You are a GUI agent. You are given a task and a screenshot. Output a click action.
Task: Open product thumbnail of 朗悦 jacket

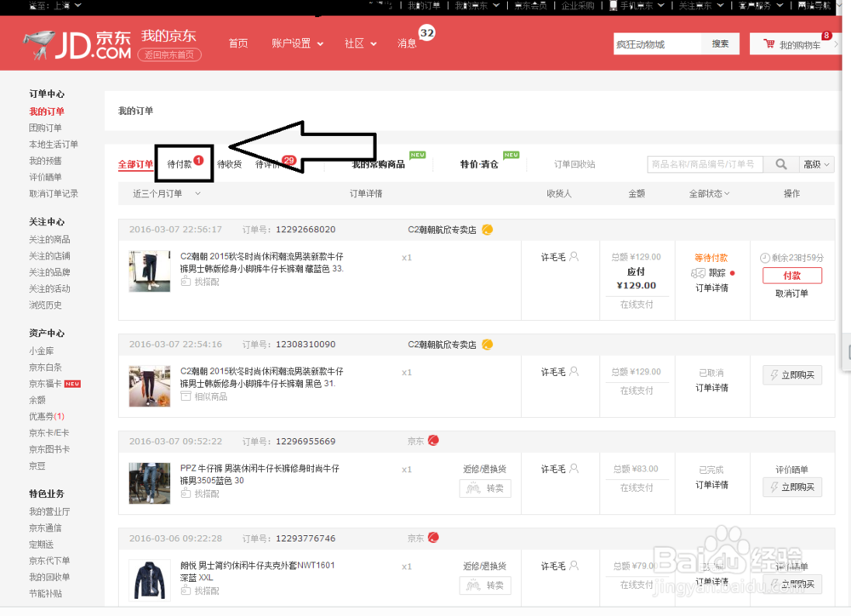click(149, 580)
